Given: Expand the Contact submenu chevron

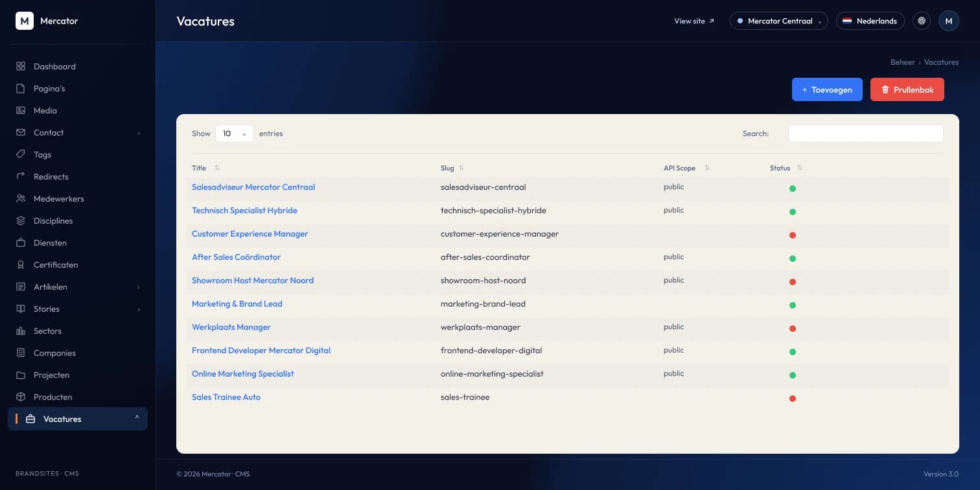Looking at the screenshot, I should coord(138,133).
